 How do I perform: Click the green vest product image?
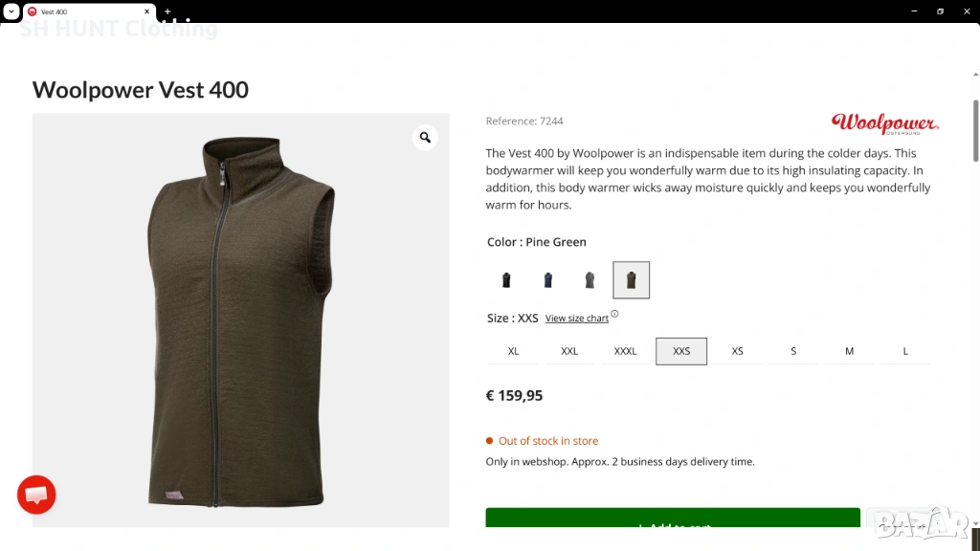pos(240,320)
